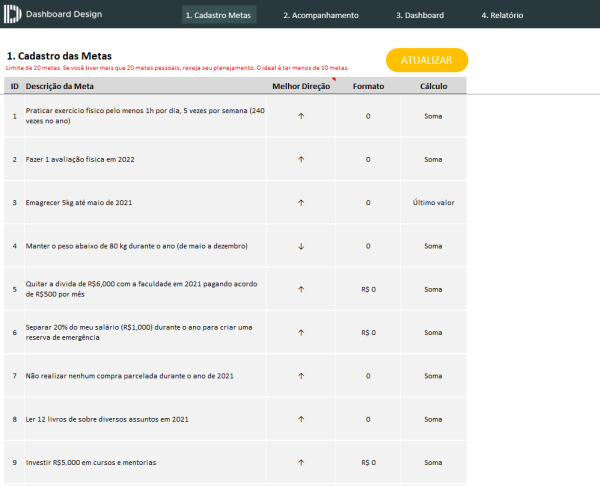
Task: Click the Dashboard Design logo icon
Action: 13,15
